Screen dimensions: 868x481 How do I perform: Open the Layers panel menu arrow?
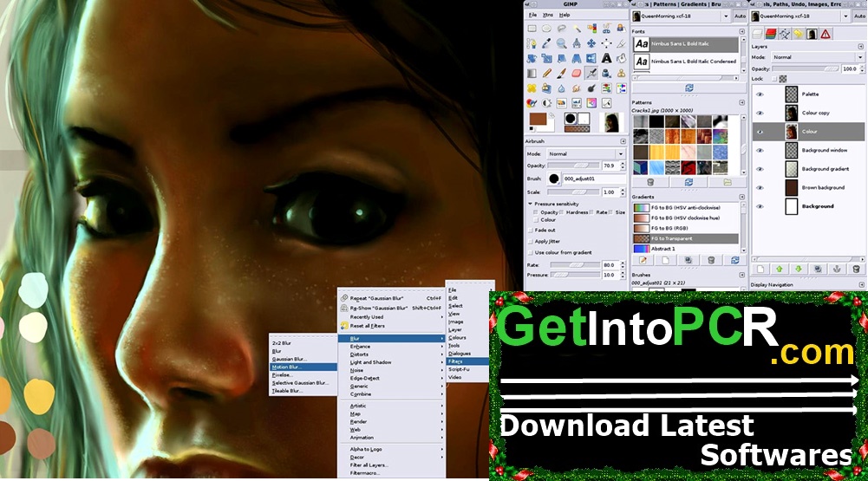point(860,47)
